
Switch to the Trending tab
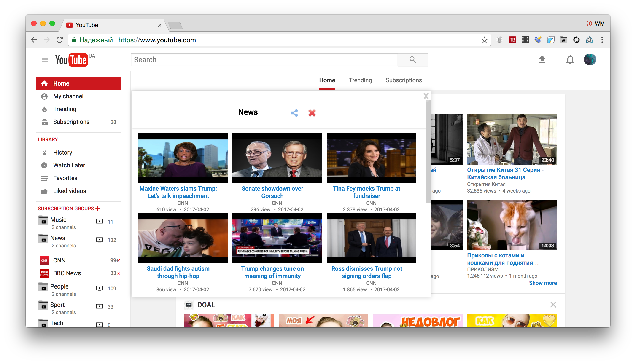pyautogui.click(x=360, y=80)
